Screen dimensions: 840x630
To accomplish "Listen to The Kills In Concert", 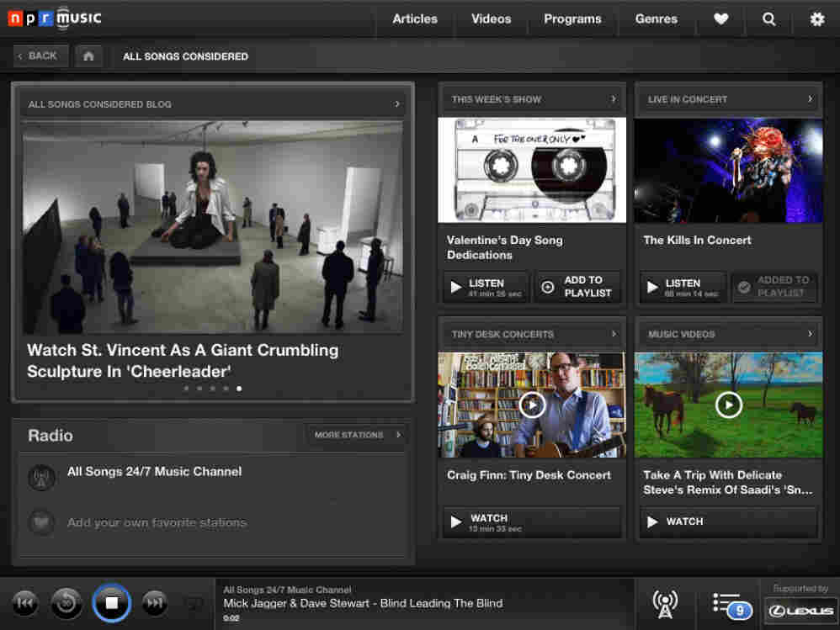I will coord(683,287).
